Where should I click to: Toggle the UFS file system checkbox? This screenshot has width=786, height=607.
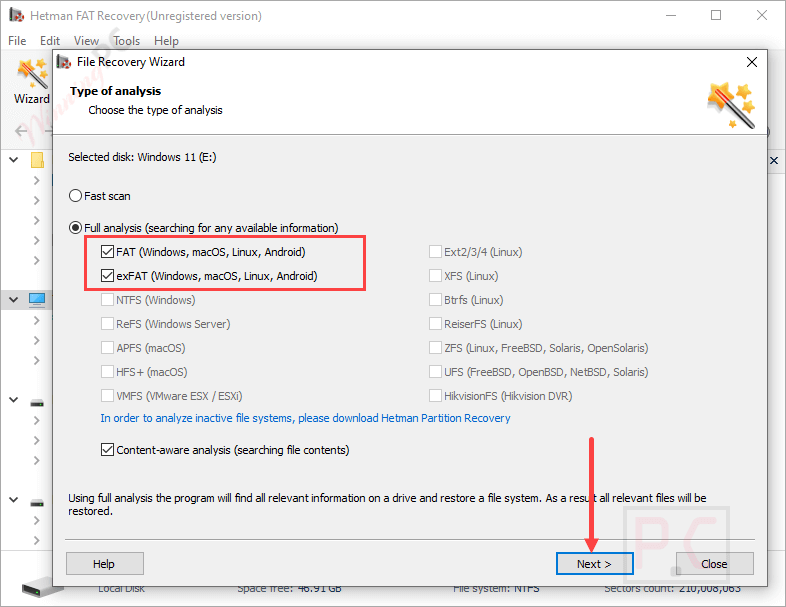click(435, 372)
